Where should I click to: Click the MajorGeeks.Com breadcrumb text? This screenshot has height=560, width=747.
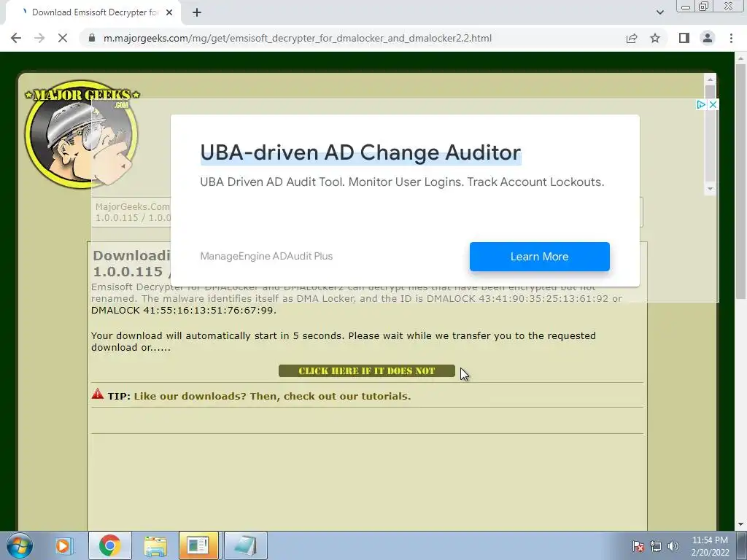pyautogui.click(x=133, y=206)
